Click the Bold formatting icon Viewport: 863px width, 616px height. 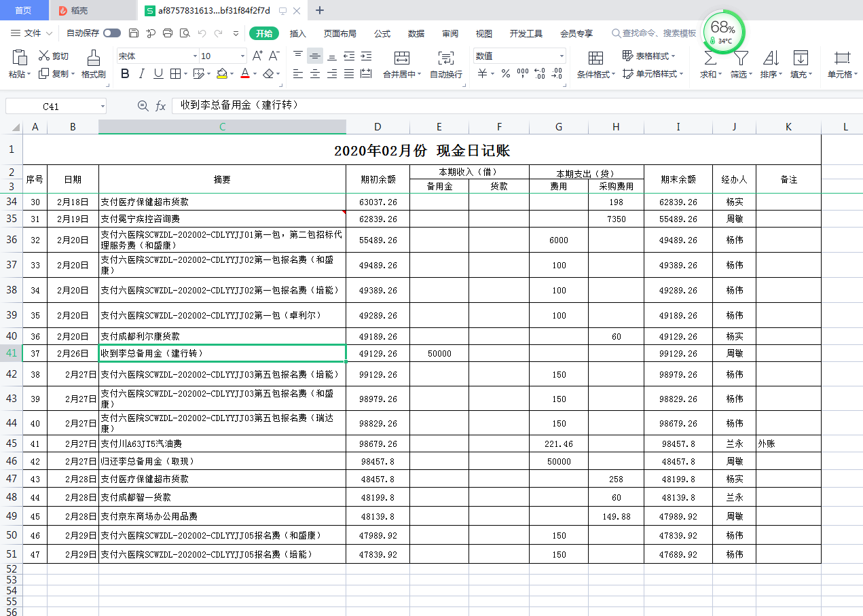pos(125,74)
